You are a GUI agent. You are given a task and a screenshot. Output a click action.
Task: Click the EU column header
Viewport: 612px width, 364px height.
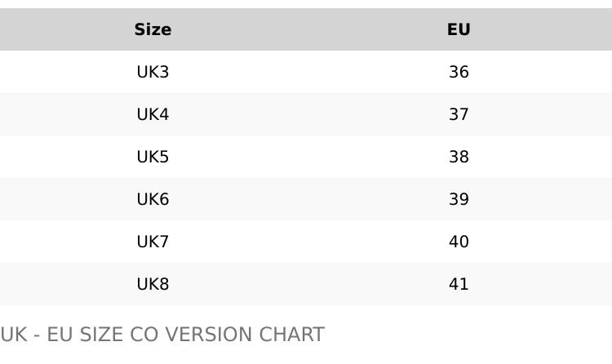459,29
